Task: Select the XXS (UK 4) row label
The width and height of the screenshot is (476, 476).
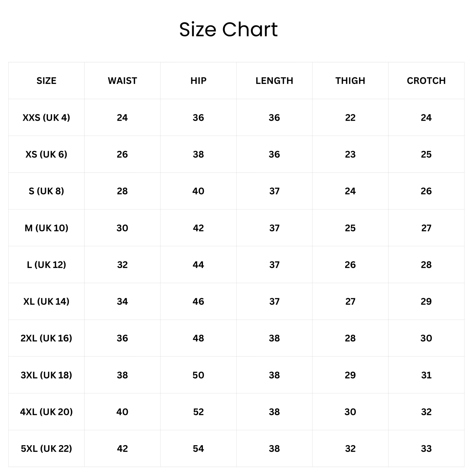Action: click(x=46, y=118)
